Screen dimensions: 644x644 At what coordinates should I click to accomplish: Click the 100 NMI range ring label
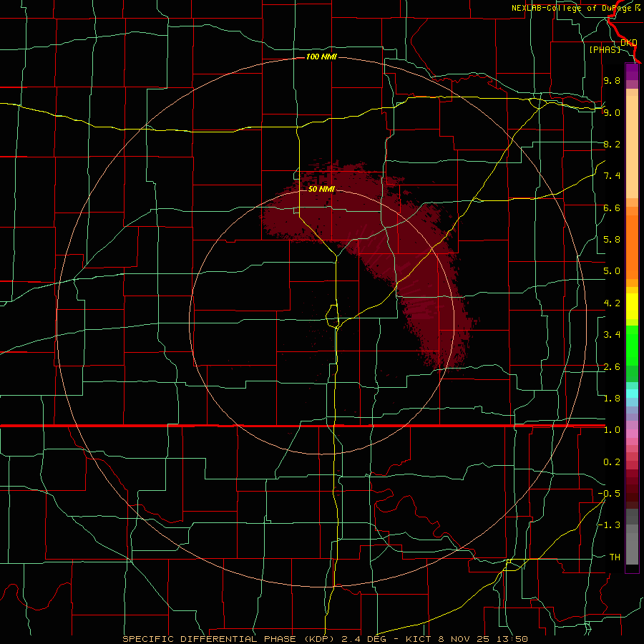[x=321, y=57]
